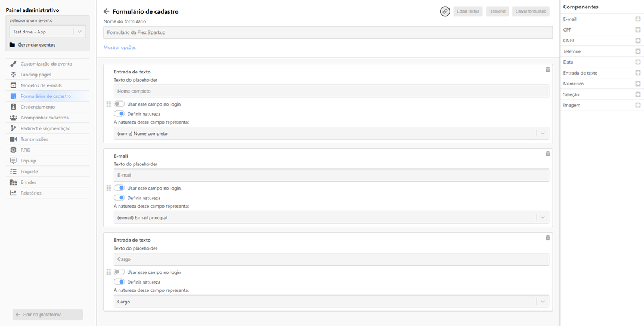Open the '(e-mail) E-mail principal' nature dropdown
The image size is (644, 326).
pyautogui.click(x=331, y=217)
